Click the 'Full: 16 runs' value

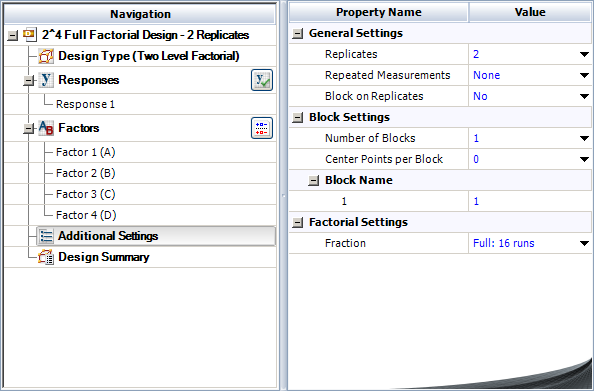[503, 243]
